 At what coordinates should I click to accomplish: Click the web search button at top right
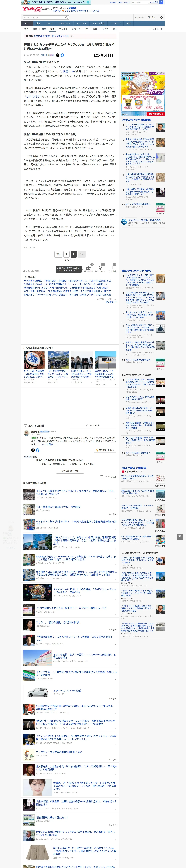[161, 2]
